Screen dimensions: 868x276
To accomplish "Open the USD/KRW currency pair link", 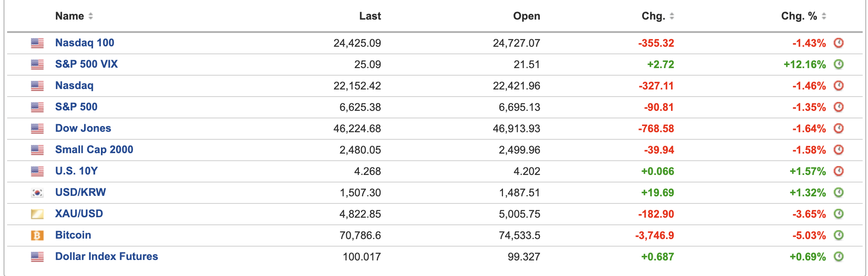I will point(80,192).
